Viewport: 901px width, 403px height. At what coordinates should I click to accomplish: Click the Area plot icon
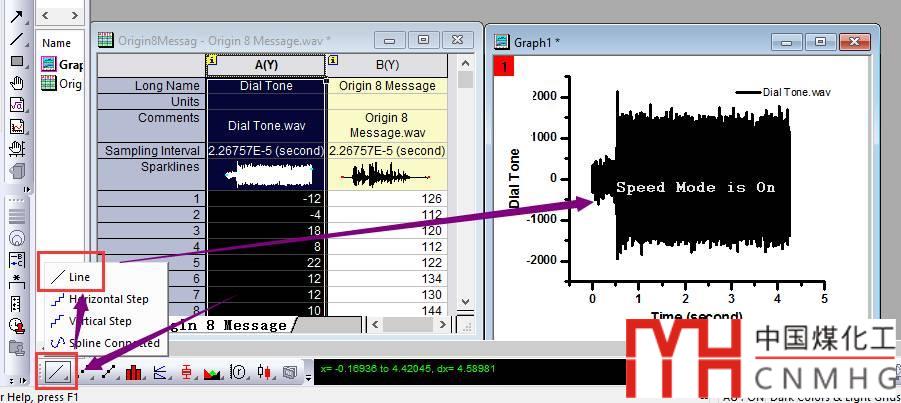tap(212, 372)
